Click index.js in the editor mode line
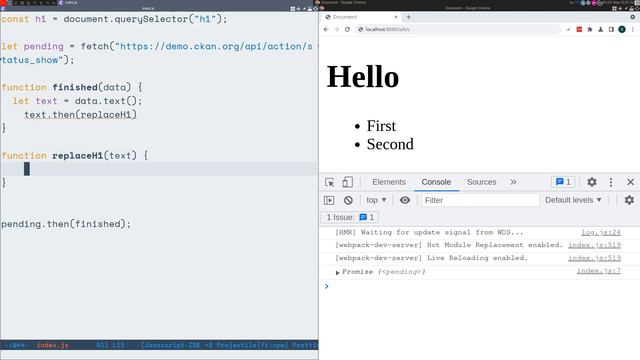This screenshot has width=640, height=360. pyautogui.click(x=52, y=345)
